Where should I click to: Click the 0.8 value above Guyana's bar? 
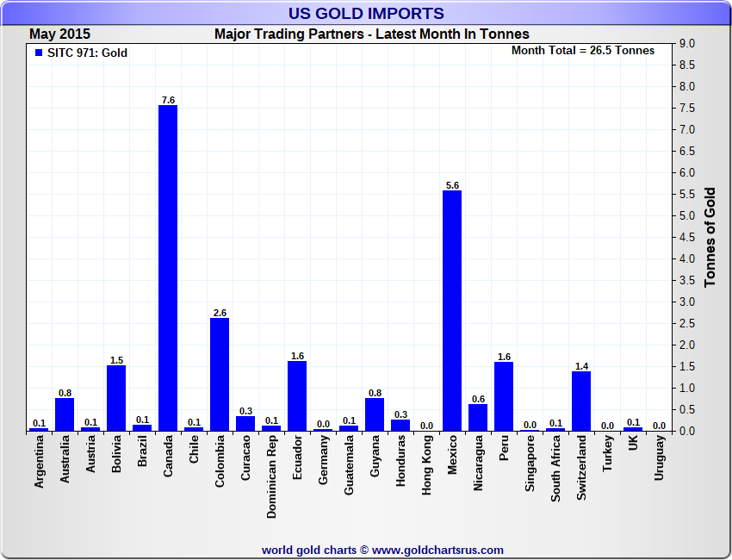tap(375, 393)
